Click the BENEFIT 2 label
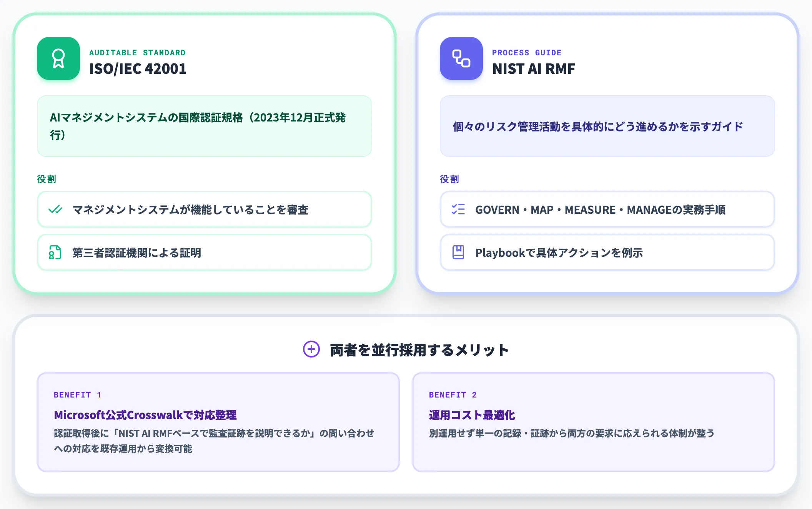Viewport: 812px width, 509px height. tap(453, 395)
